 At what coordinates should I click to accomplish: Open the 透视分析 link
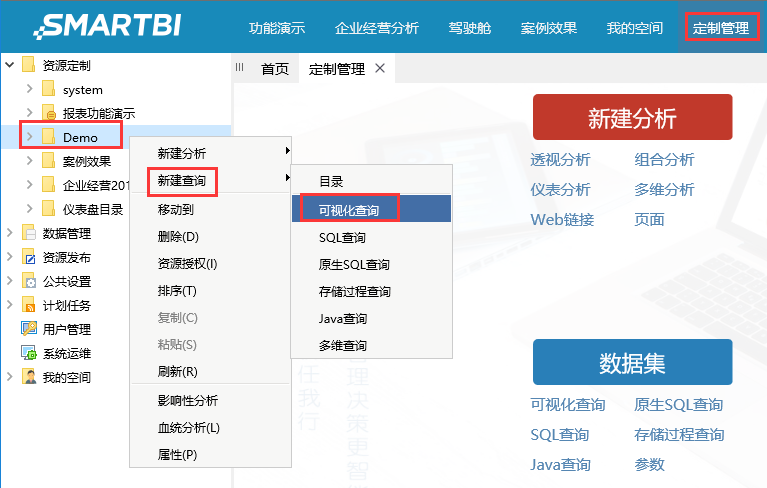tap(561, 159)
